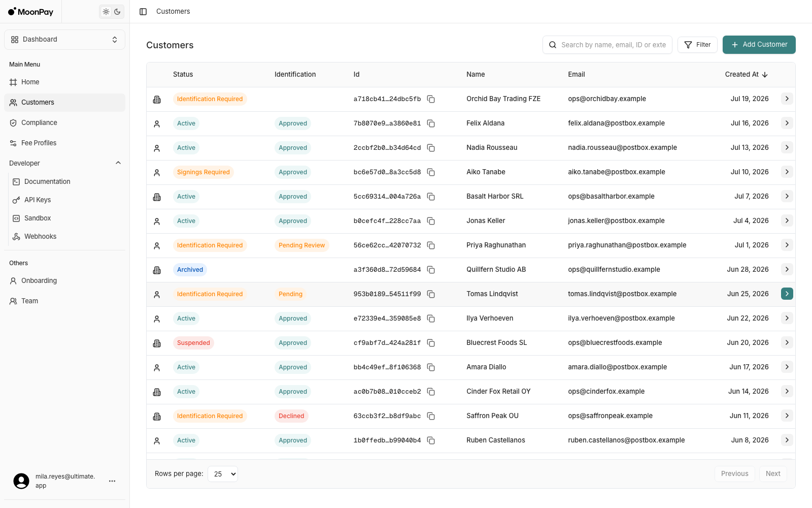Sort by Created At column
The height and width of the screenshot is (508, 812).
click(747, 75)
